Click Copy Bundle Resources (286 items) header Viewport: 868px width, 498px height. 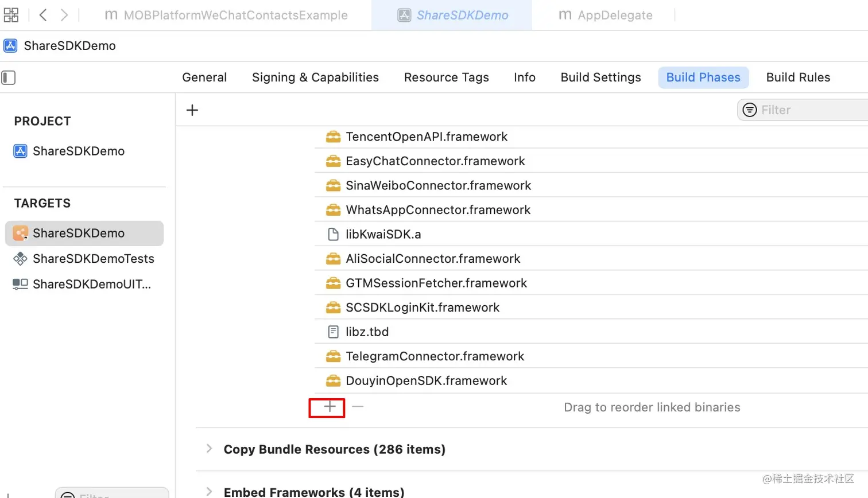tap(335, 449)
